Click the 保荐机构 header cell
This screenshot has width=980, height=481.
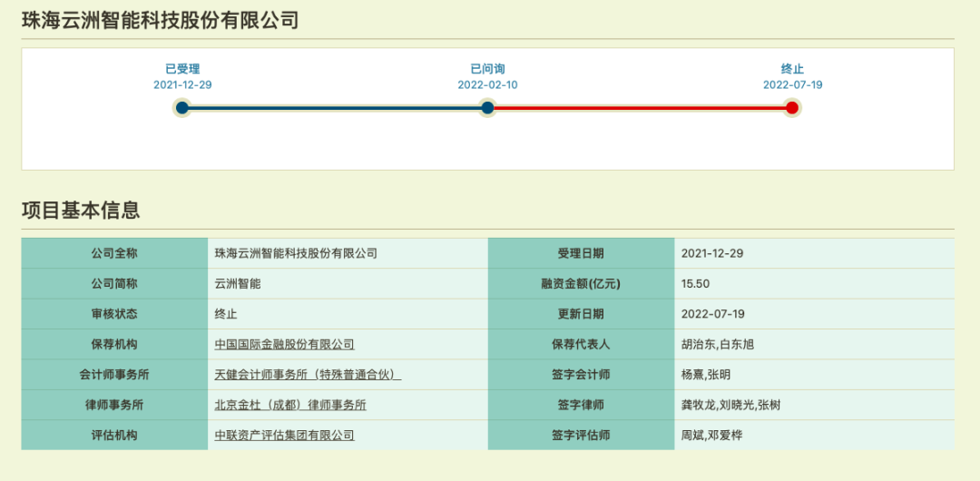pyautogui.click(x=114, y=344)
